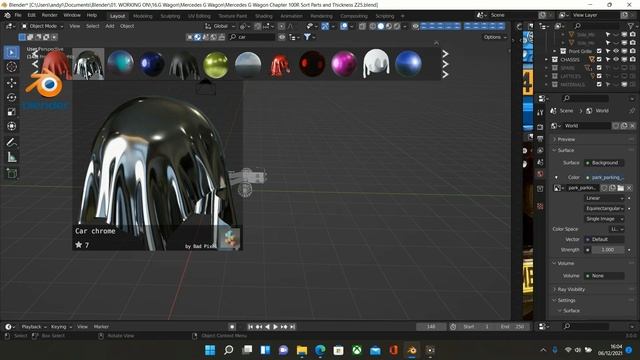Viewport: 640px width, 360px height.
Task: Toggle SPARE collection checkbox
Action: click(599, 68)
